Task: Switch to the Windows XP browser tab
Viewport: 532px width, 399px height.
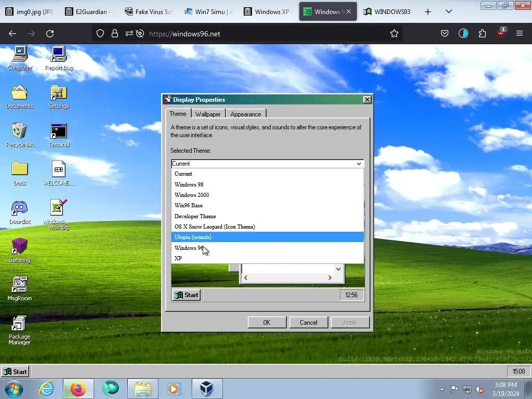Action: click(x=268, y=11)
